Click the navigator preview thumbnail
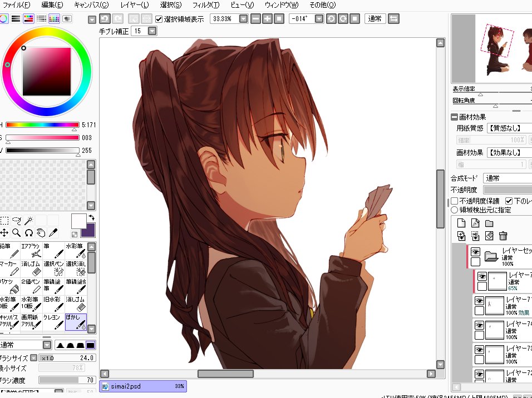This screenshot has height=398, width=532. (492, 49)
